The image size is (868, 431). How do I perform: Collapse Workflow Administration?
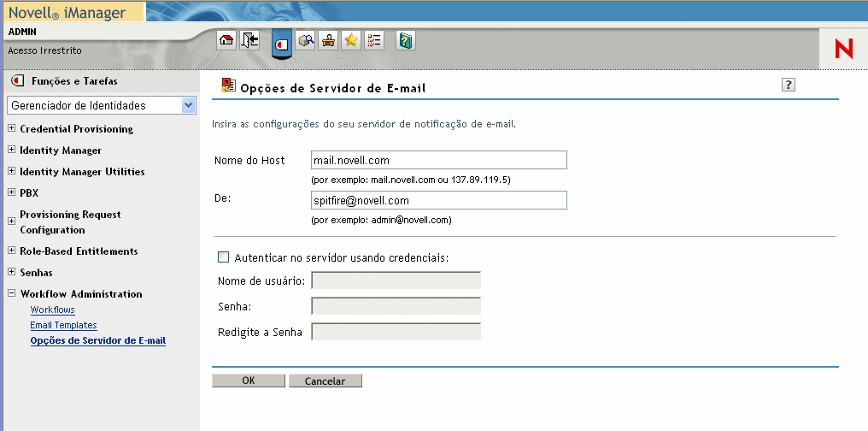[12, 293]
